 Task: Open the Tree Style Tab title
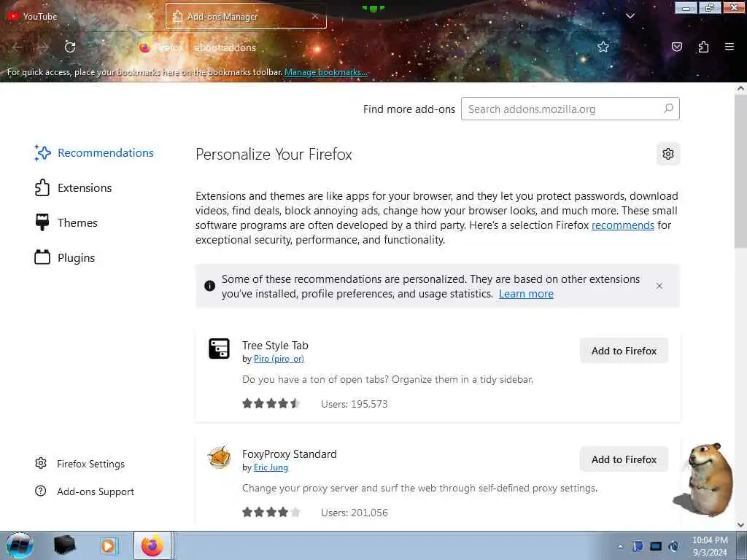[x=275, y=345]
